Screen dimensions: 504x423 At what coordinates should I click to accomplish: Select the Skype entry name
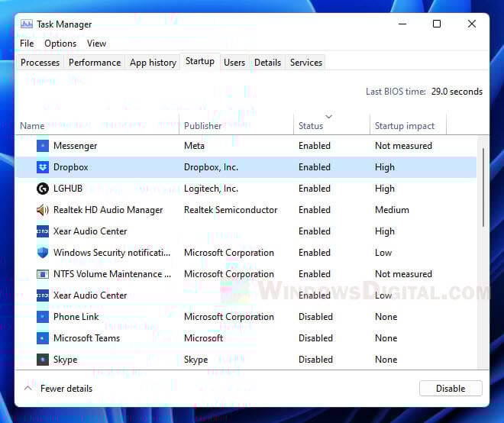tap(65, 360)
